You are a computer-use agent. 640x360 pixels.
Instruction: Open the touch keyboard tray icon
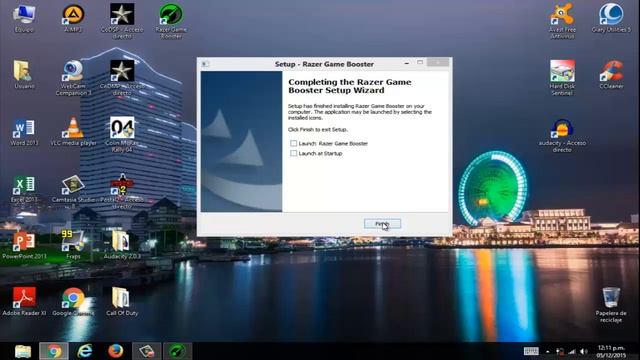(x=531, y=351)
